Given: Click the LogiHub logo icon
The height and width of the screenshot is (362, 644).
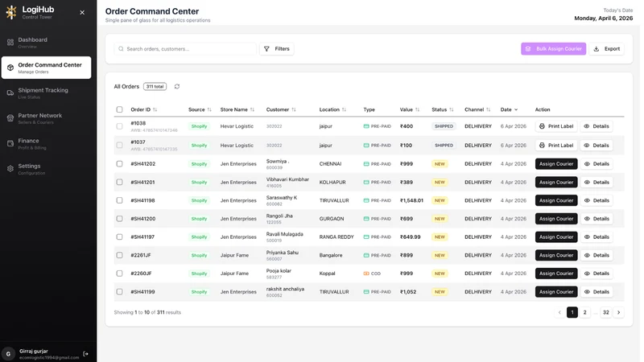Looking at the screenshot, I should click(x=11, y=12).
